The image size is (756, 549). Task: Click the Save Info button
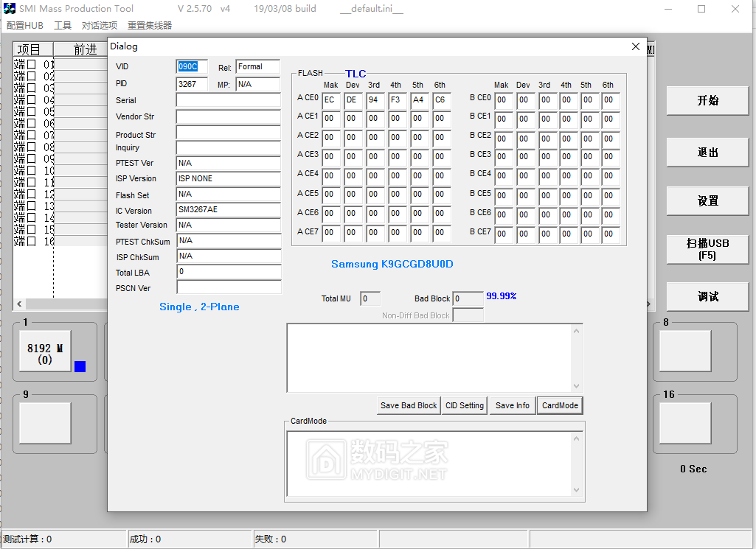pos(512,405)
